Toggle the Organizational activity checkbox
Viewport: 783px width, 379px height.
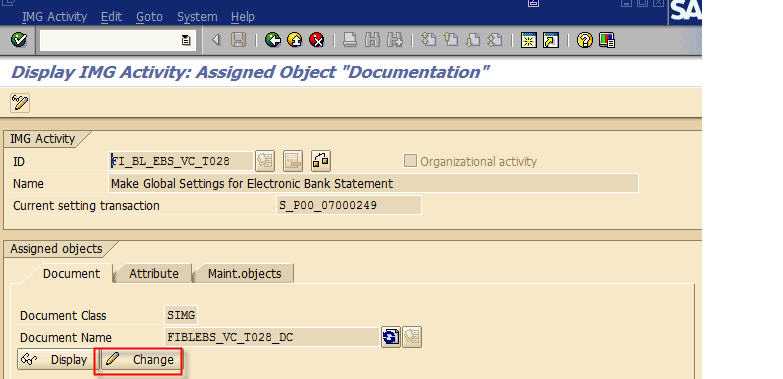410,161
